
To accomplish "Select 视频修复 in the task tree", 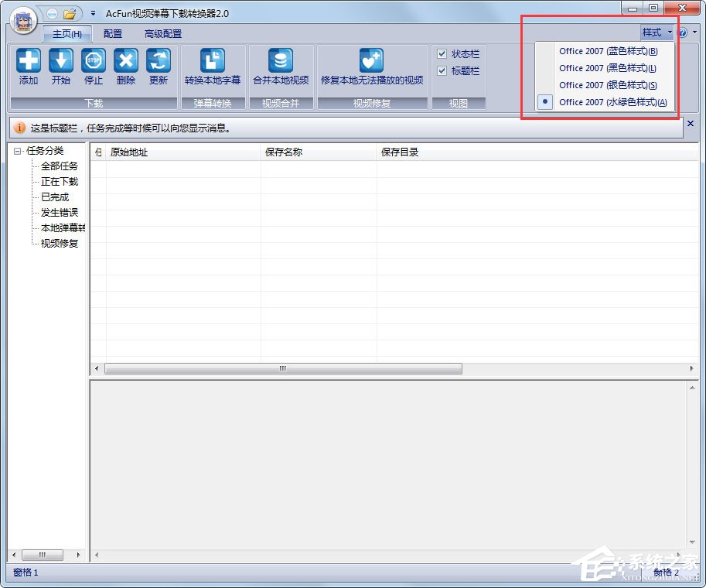I will pos(60,243).
